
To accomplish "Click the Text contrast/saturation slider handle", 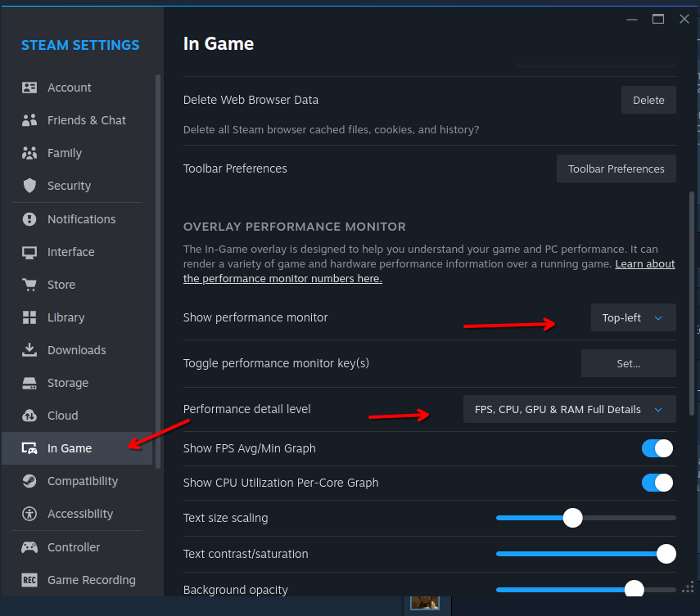I will [666, 554].
